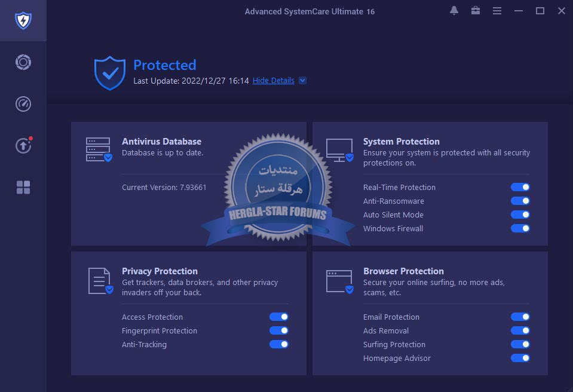Click the Hide Details link
The width and height of the screenshot is (573, 392).
[x=273, y=81]
